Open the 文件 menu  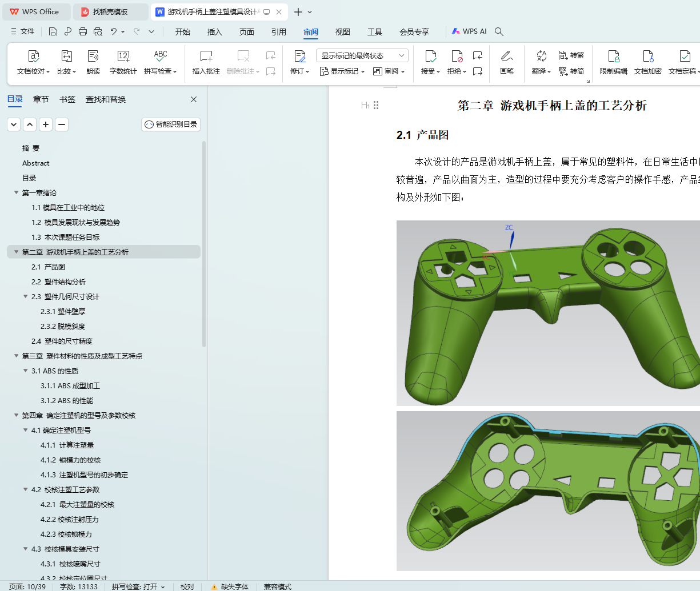23,31
